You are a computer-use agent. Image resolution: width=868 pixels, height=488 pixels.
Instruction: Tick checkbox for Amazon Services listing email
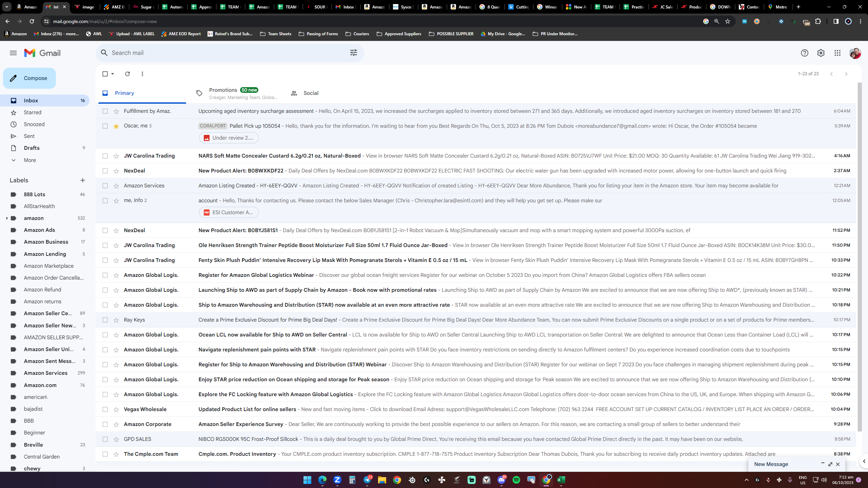pyautogui.click(x=105, y=186)
